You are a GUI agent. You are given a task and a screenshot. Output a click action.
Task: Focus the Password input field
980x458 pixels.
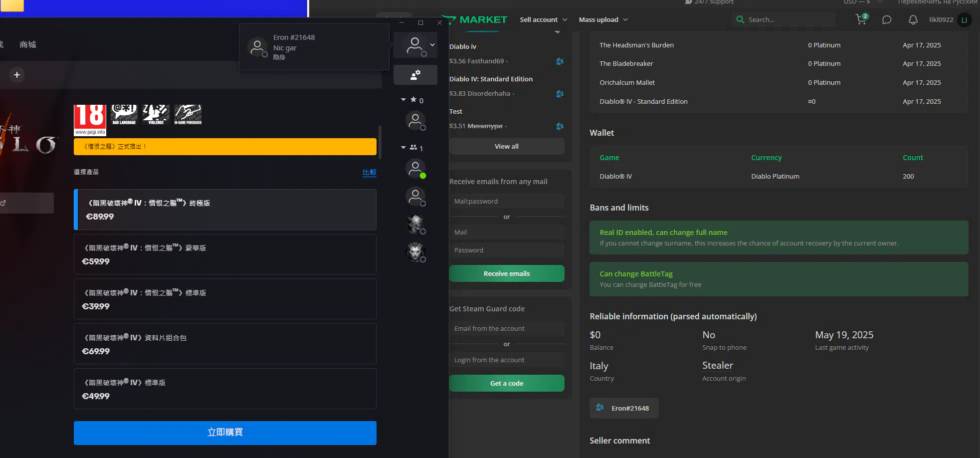pos(507,250)
